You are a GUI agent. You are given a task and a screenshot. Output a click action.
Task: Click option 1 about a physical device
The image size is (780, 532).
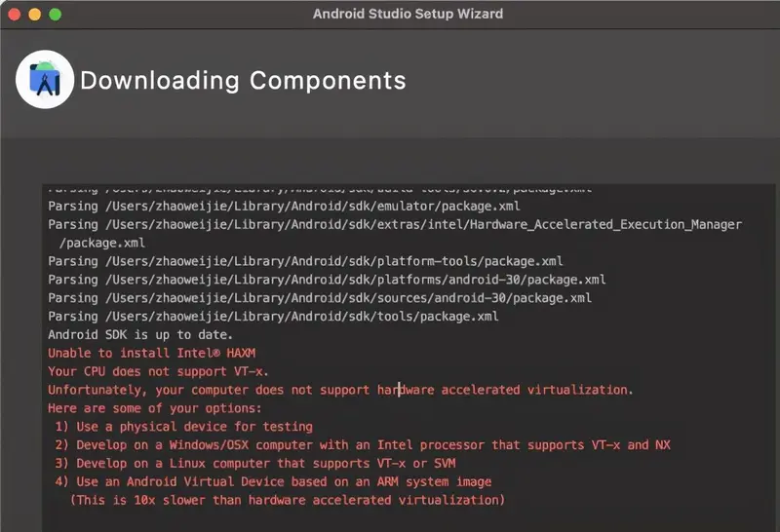point(183,427)
